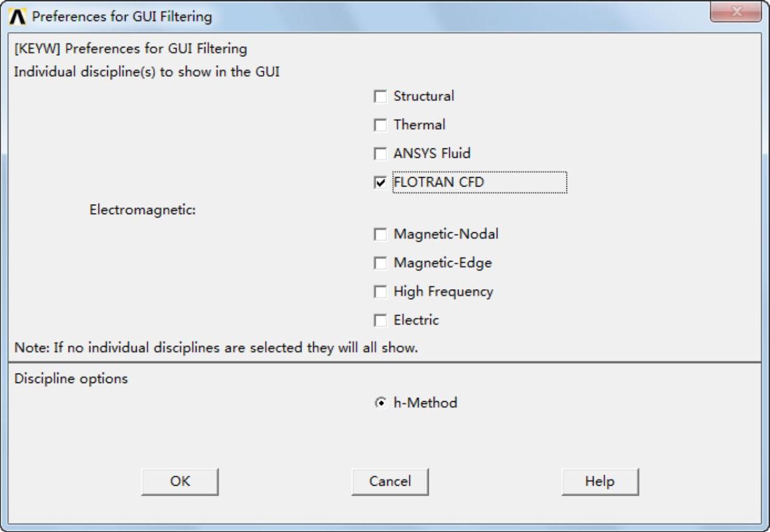Tick the Thermal checkbox
This screenshot has height=532, width=770.
tap(381, 125)
